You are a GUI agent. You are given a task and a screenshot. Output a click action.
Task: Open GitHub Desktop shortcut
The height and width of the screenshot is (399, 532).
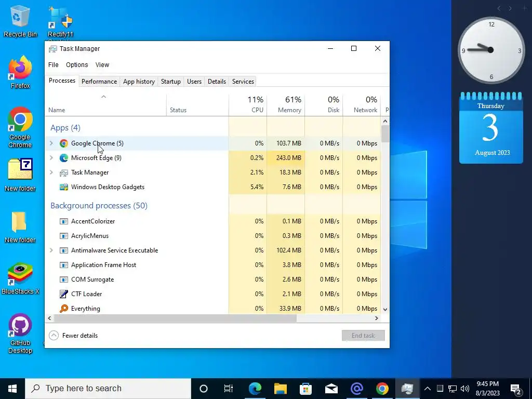[20, 333]
